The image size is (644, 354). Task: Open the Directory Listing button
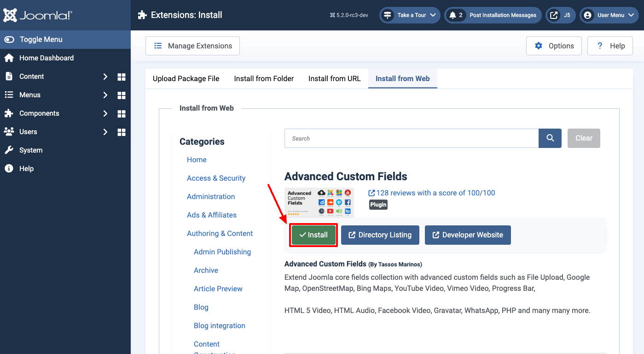coord(380,235)
